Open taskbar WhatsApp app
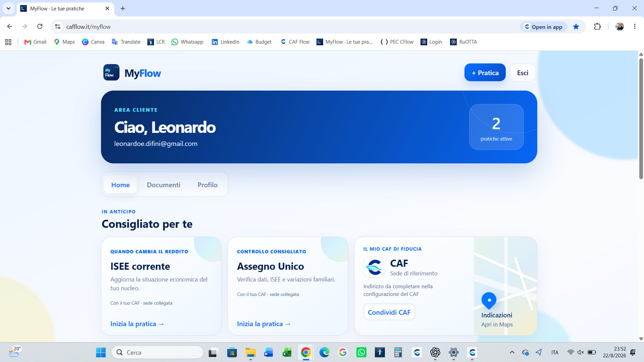Screen dimensions: 644x362 tap(361, 352)
